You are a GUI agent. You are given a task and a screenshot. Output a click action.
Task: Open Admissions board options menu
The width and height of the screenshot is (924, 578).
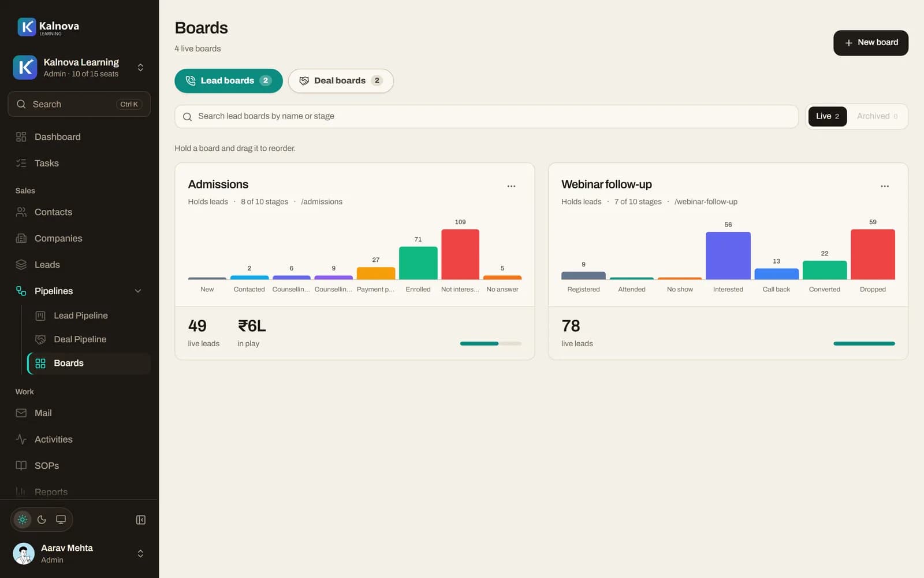pyautogui.click(x=511, y=186)
